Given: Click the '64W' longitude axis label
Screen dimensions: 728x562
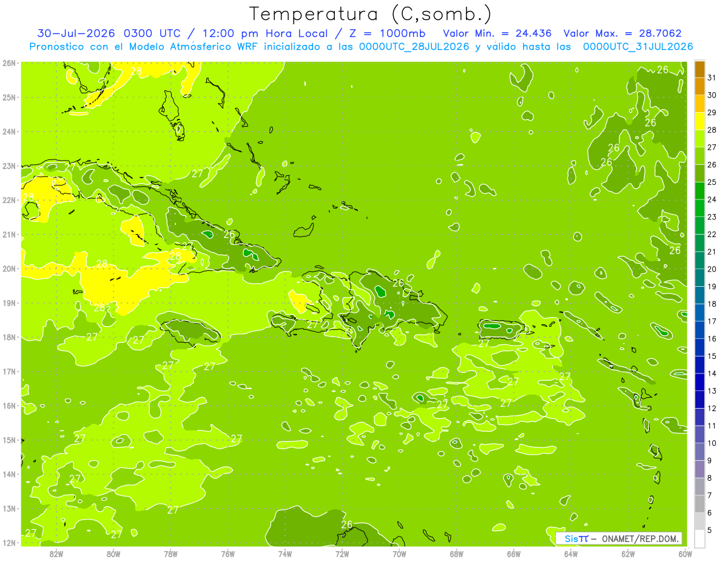Looking at the screenshot, I should [571, 554].
